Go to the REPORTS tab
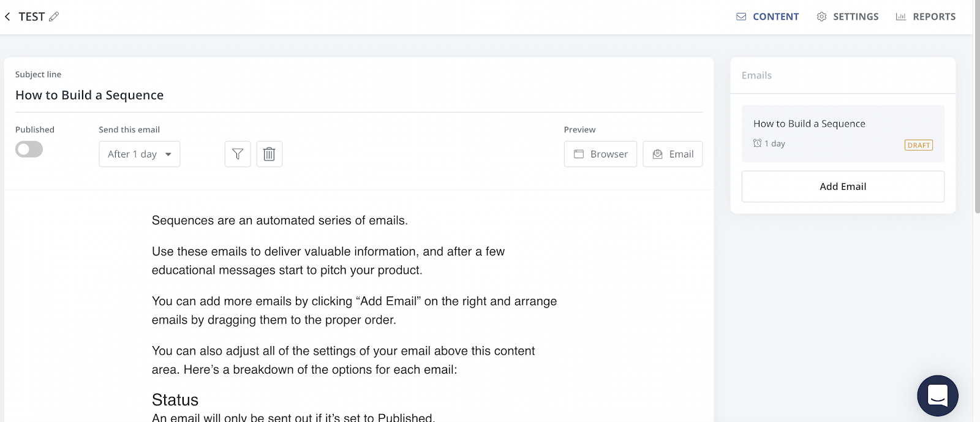 [934, 17]
